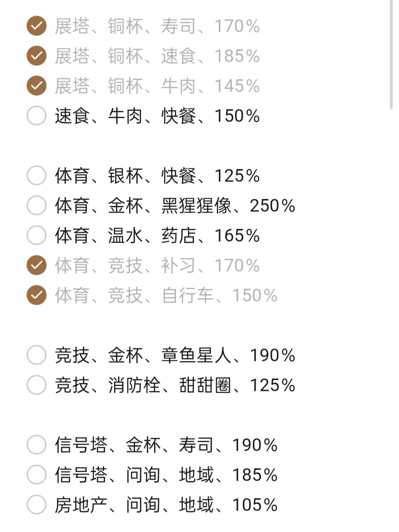Check the 体育、温水、药店、165% circle
399x532 pixels.
(x=37, y=235)
